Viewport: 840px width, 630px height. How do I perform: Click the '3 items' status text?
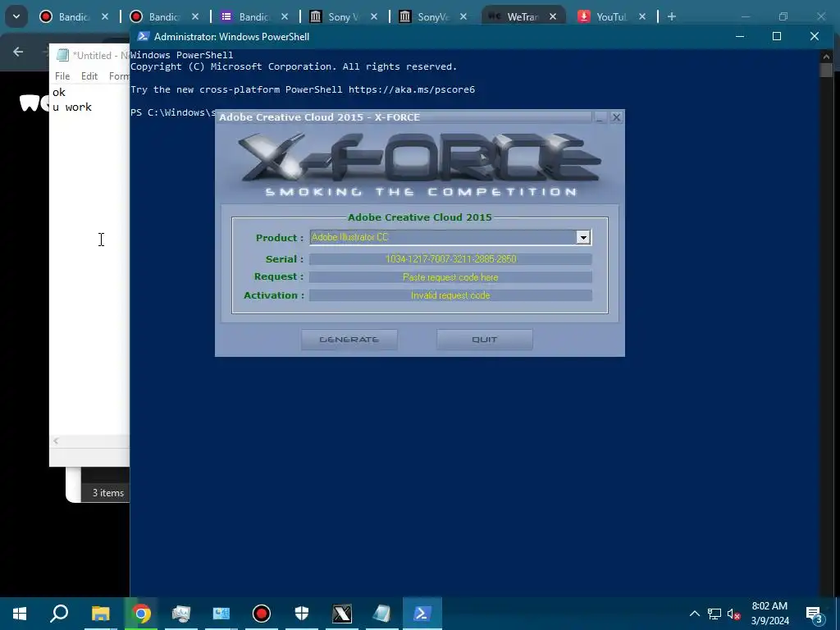coord(108,493)
